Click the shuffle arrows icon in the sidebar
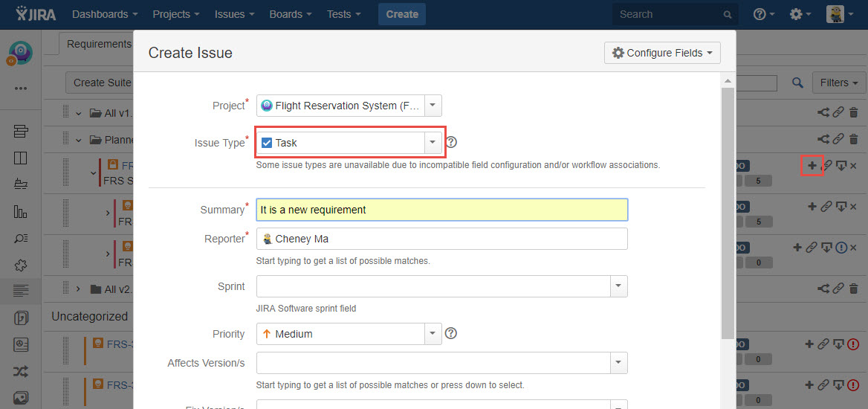Image resolution: width=868 pixels, height=409 pixels. click(x=21, y=371)
